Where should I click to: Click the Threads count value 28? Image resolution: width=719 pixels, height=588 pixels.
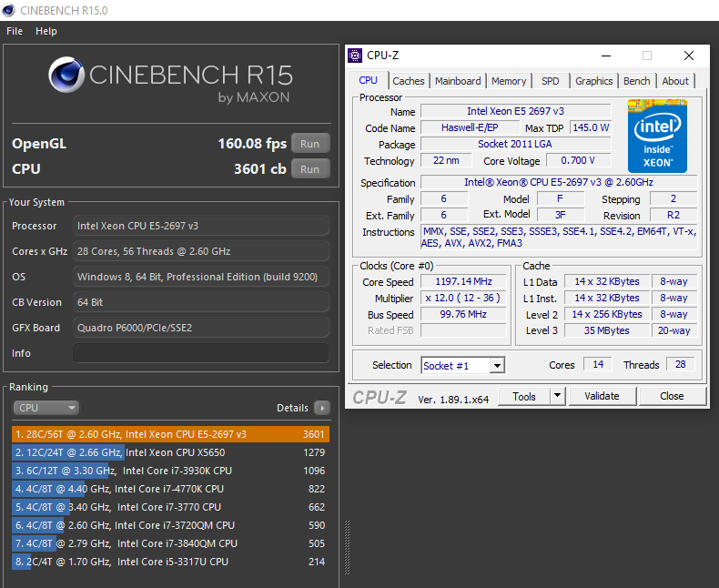(x=681, y=365)
